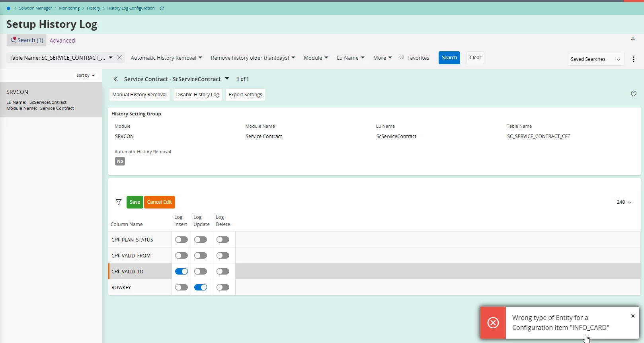Viewport: 644px width, 343px height.
Task: Refresh the page using breadcrumb reload icon
Action: (162, 8)
